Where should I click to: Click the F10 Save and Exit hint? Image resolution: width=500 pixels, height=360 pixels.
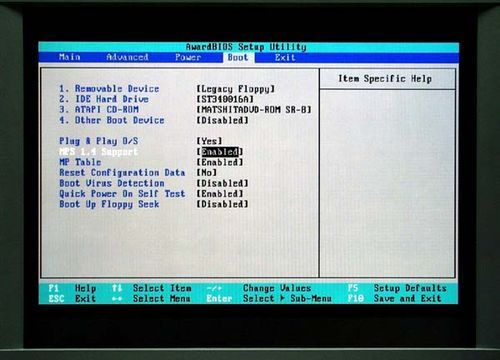[394, 298]
